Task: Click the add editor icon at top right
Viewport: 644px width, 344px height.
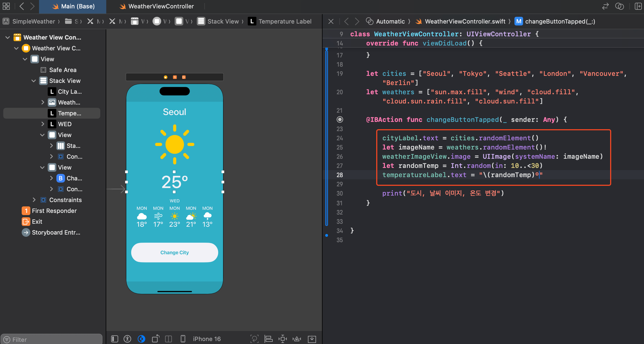Action: pos(638,6)
